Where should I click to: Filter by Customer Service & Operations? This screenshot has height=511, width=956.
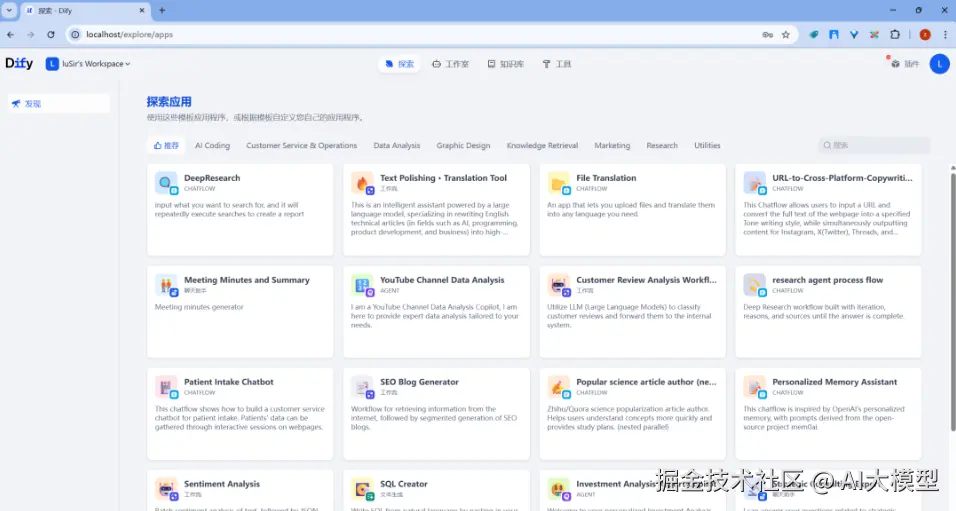point(301,145)
